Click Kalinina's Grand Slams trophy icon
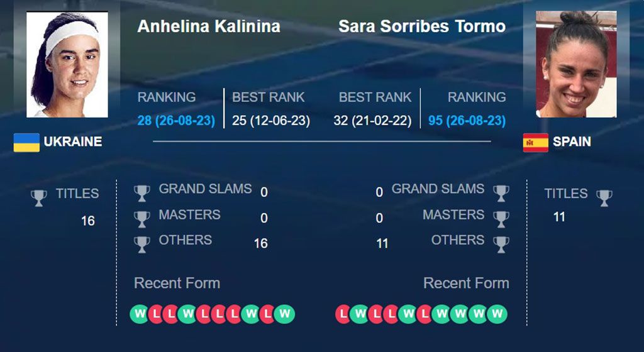The width and height of the screenshot is (644, 352). click(x=142, y=193)
